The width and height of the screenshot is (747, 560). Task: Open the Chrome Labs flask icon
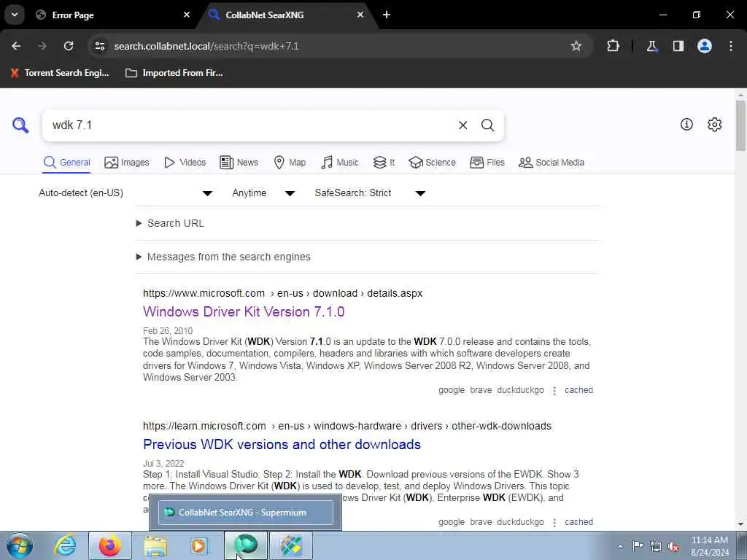pyautogui.click(x=651, y=46)
